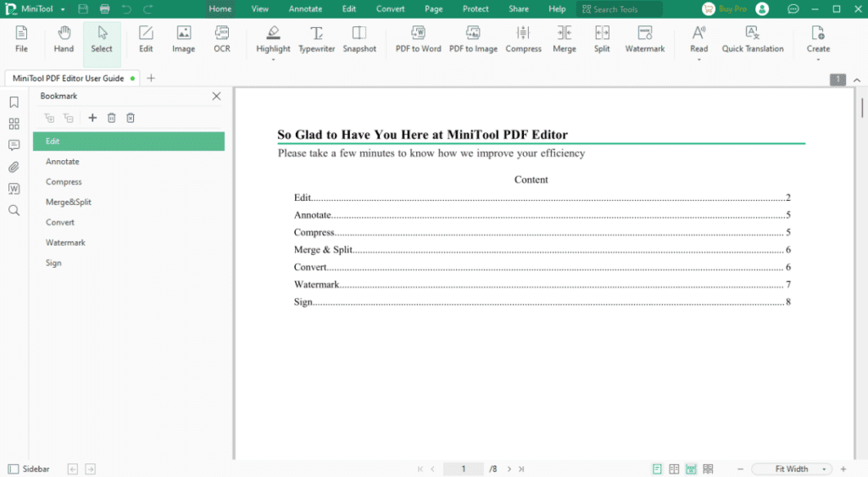Open the Home ribbon tab
Screen dimensions: 868x477
[220, 8]
